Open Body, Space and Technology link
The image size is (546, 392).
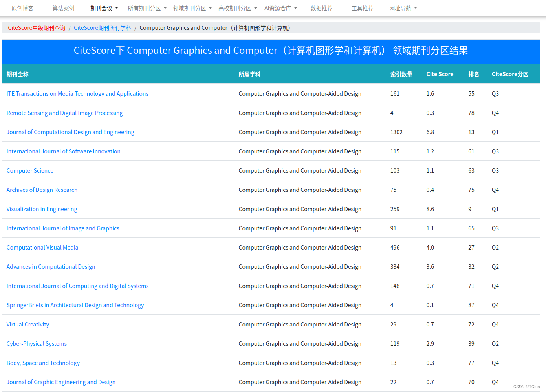pos(43,363)
